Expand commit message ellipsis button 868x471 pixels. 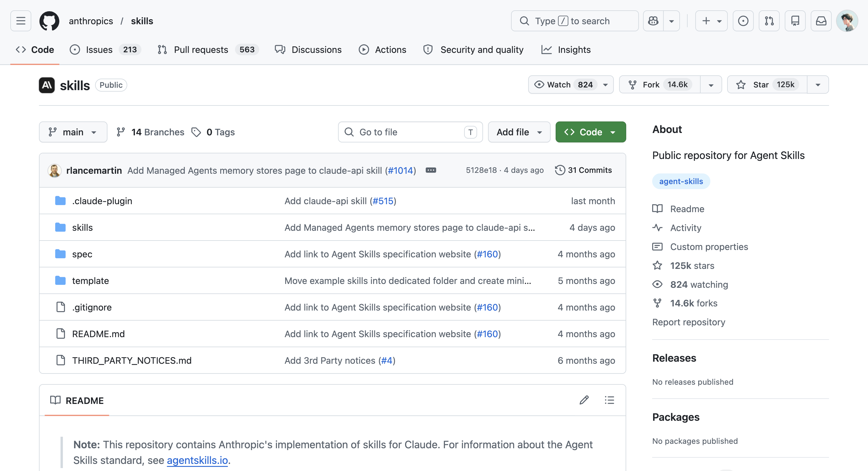(431, 170)
